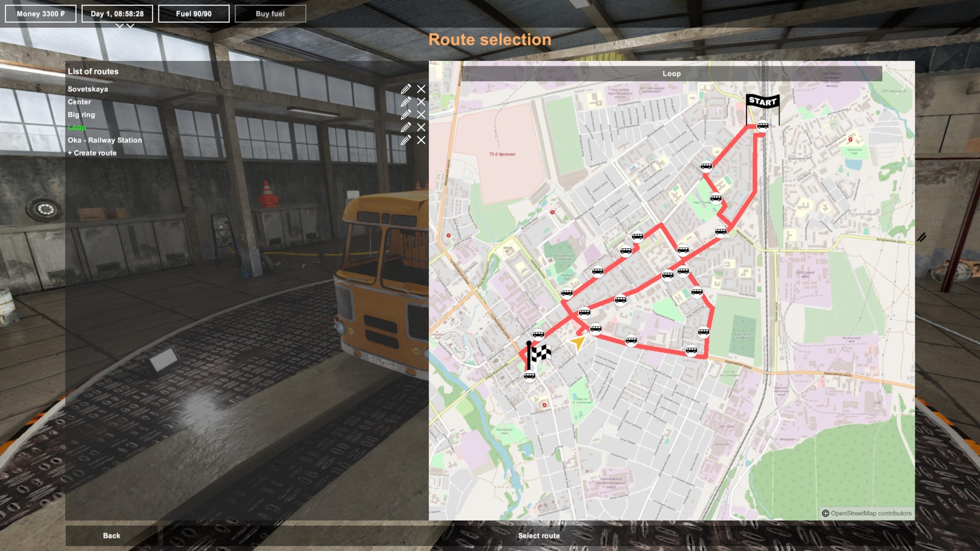
Task: Click the edit pencil icon for Center route
Action: click(405, 101)
